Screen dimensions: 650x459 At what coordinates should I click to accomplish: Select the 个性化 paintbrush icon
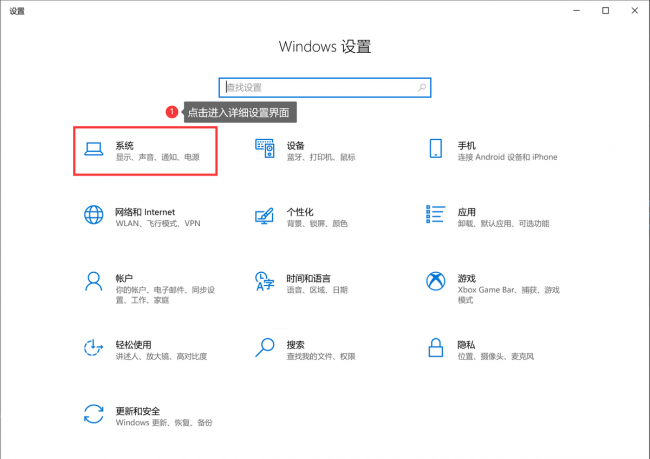pos(264,216)
